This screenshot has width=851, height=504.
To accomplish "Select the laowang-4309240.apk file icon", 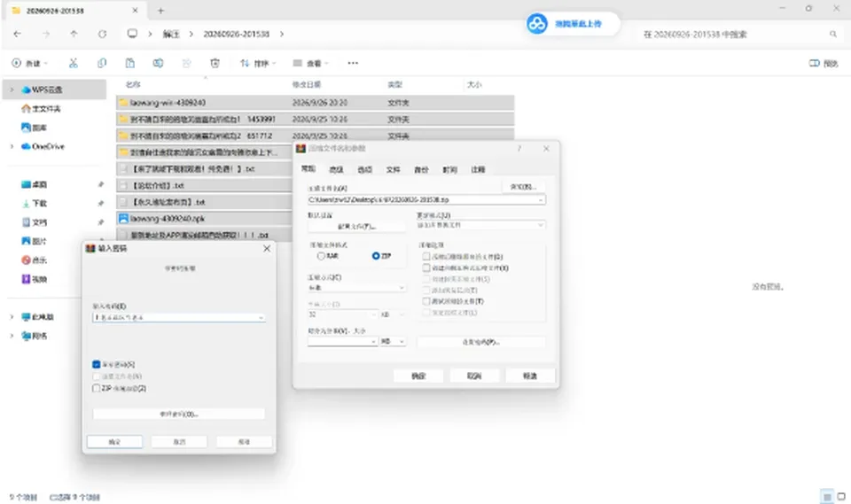I will [x=123, y=219].
